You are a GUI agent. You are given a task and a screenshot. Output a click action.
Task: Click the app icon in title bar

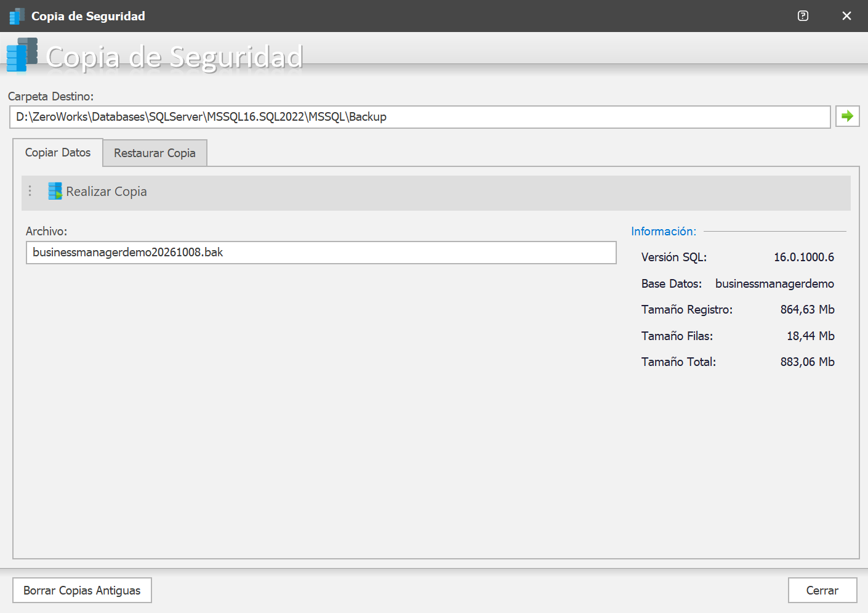[x=17, y=16]
